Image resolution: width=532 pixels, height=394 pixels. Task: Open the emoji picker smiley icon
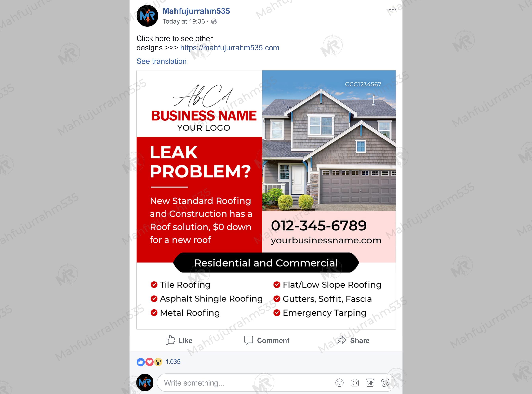click(x=339, y=383)
